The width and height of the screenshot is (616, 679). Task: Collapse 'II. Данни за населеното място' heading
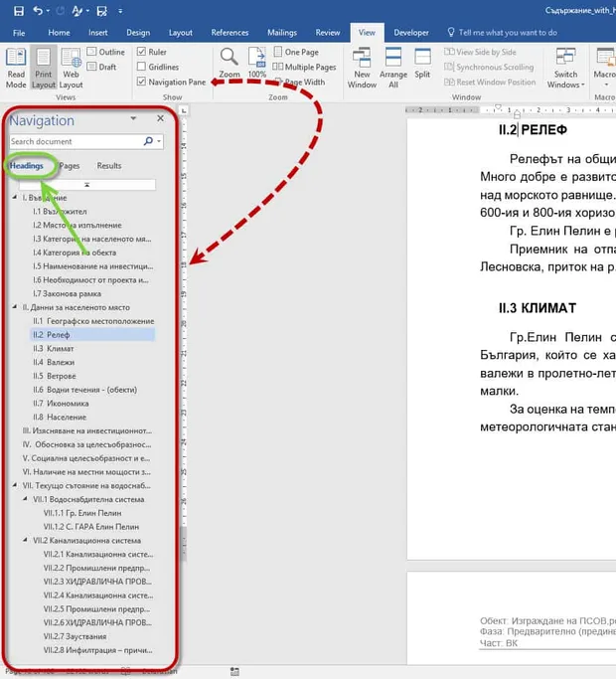coord(15,306)
